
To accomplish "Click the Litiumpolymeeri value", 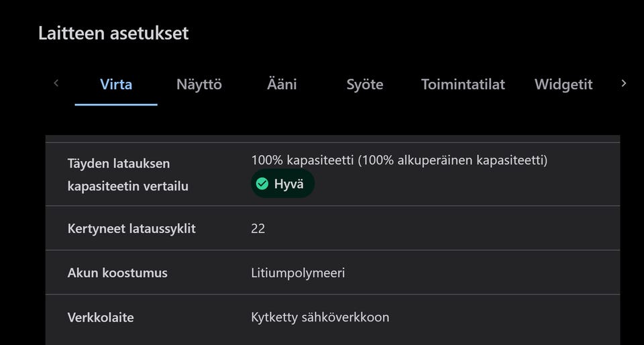I will point(298,273).
